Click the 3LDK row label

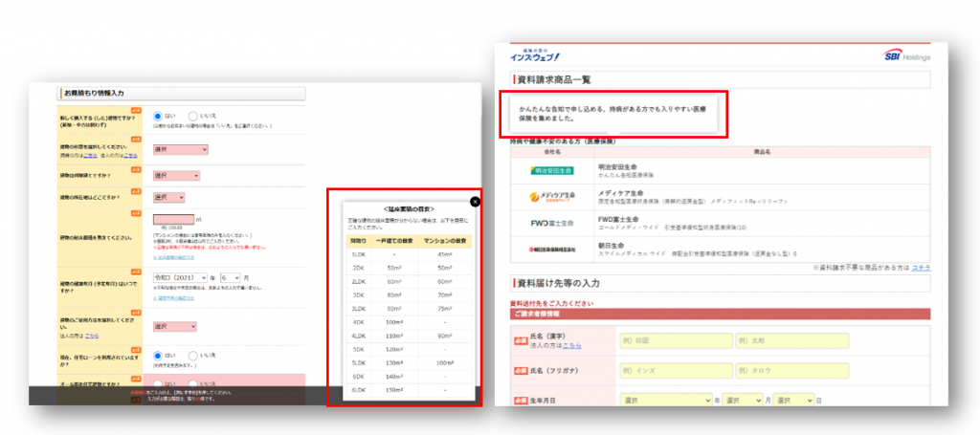(359, 308)
